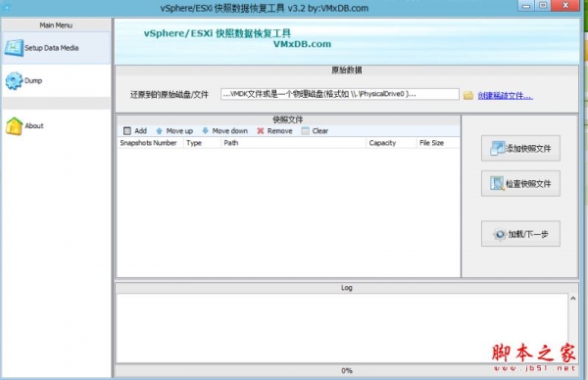Sort by File Size column header
This screenshot has height=380, width=588.
point(438,143)
